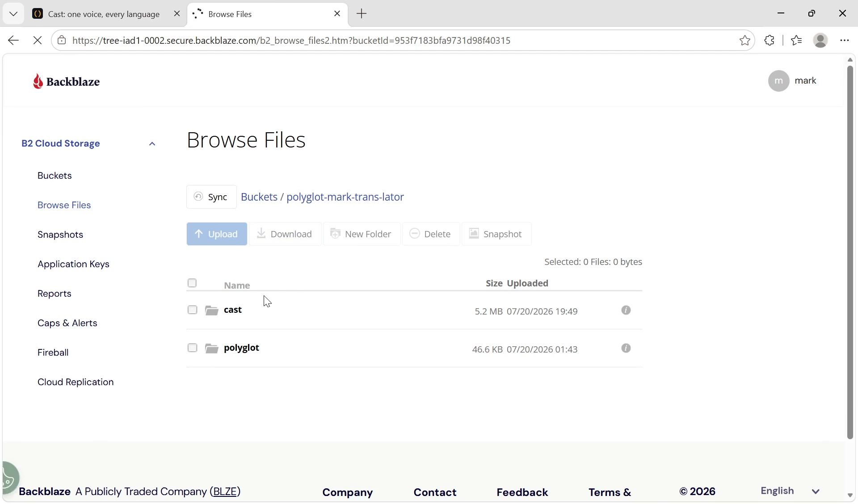Viewport: 858px width, 504px height.
Task: Select all files checkbox in header
Action: click(192, 283)
